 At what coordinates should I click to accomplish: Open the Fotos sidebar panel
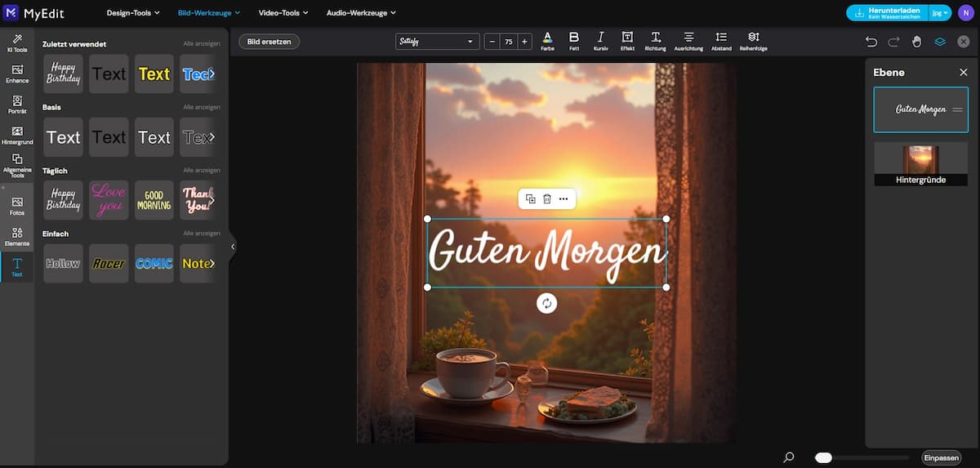coord(16,206)
